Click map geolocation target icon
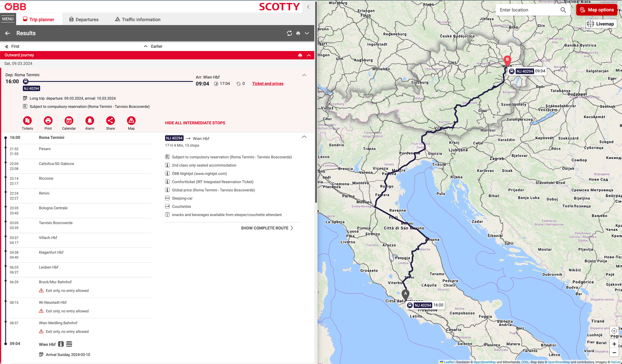Viewport: 622px width, 364px height. [614, 331]
